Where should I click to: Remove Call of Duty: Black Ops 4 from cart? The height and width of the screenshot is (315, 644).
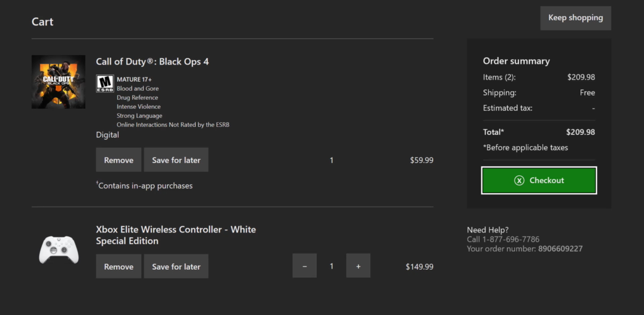118,159
